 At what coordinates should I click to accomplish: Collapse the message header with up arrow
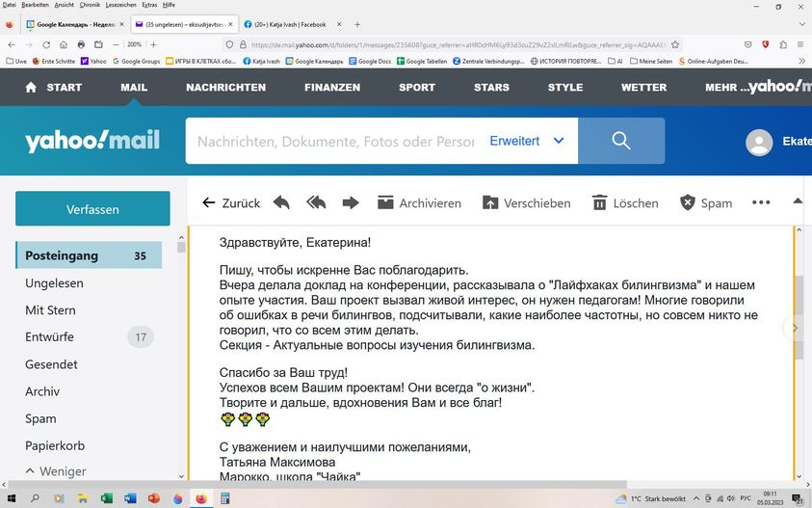pyautogui.click(x=798, y=201)
